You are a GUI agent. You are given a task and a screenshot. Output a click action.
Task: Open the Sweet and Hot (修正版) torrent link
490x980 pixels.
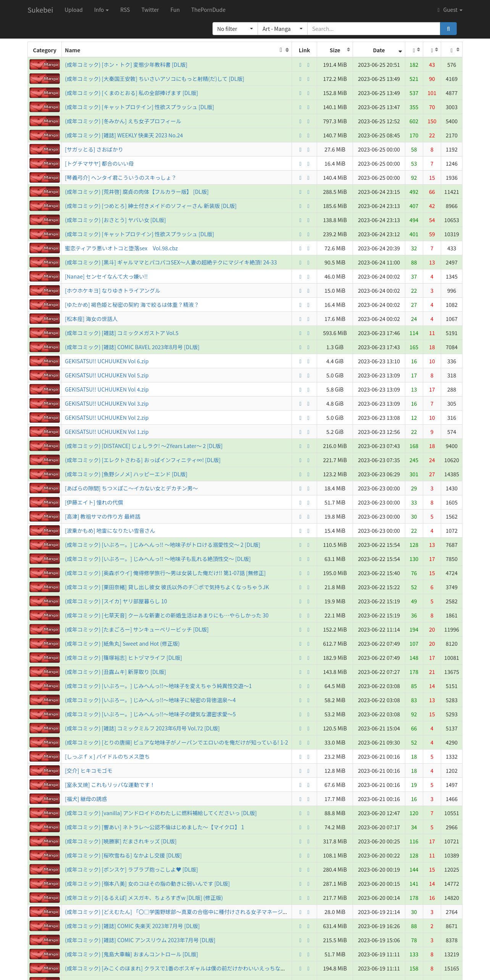(x=122, y=644)
